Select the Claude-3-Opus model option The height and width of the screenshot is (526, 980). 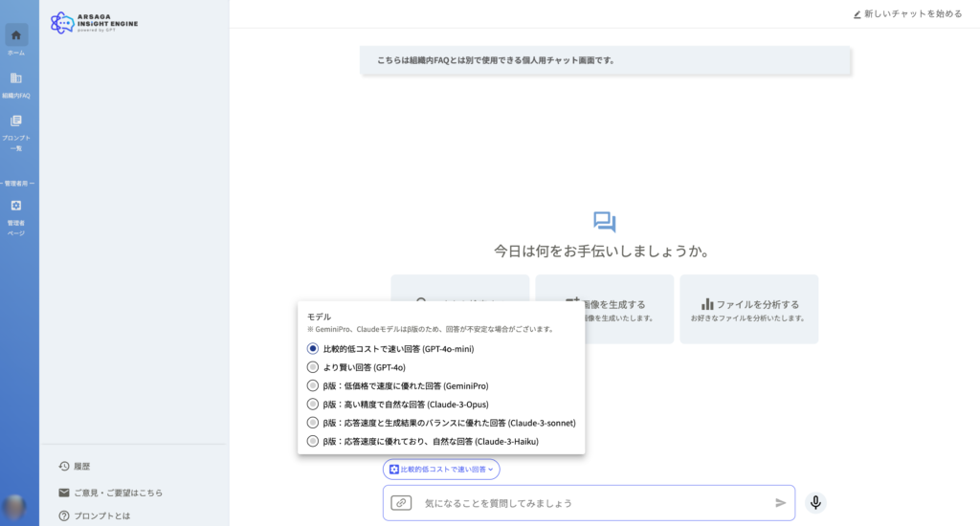click(313, 405)
